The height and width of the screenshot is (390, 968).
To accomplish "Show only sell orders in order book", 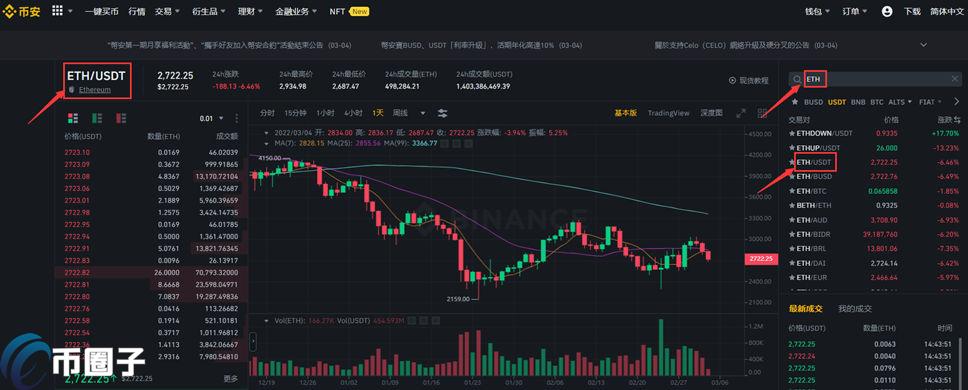I will coord(120,118).
